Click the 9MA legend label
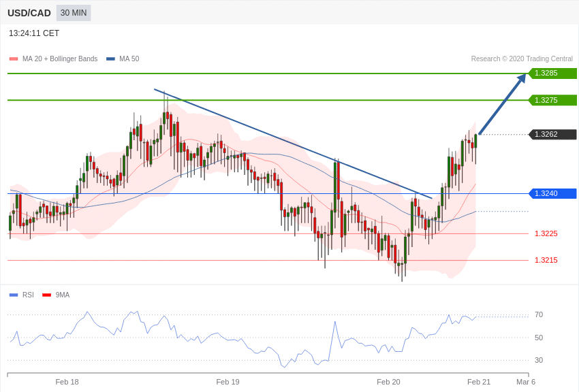This screenshot has width=579, height=392. coord(63,295)
